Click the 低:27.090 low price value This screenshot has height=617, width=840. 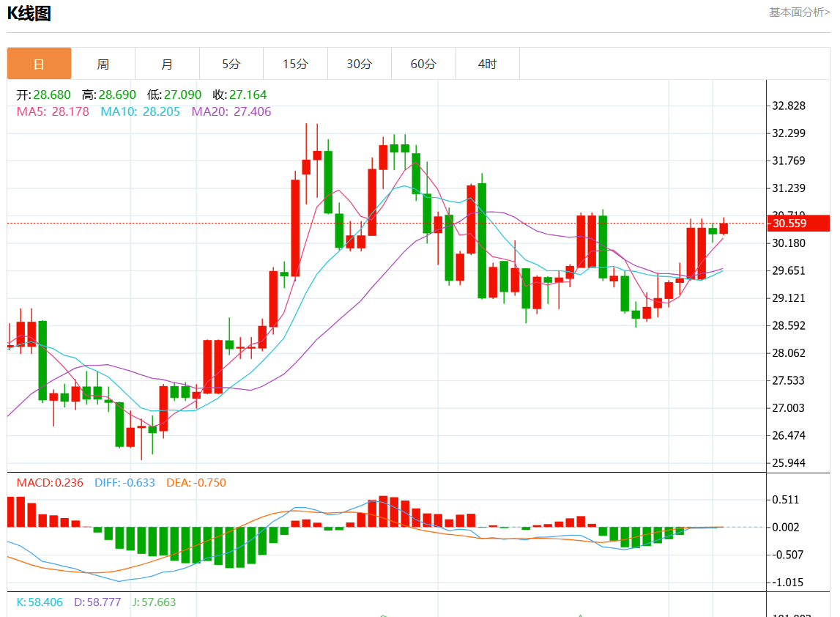[x=174, y=95]
